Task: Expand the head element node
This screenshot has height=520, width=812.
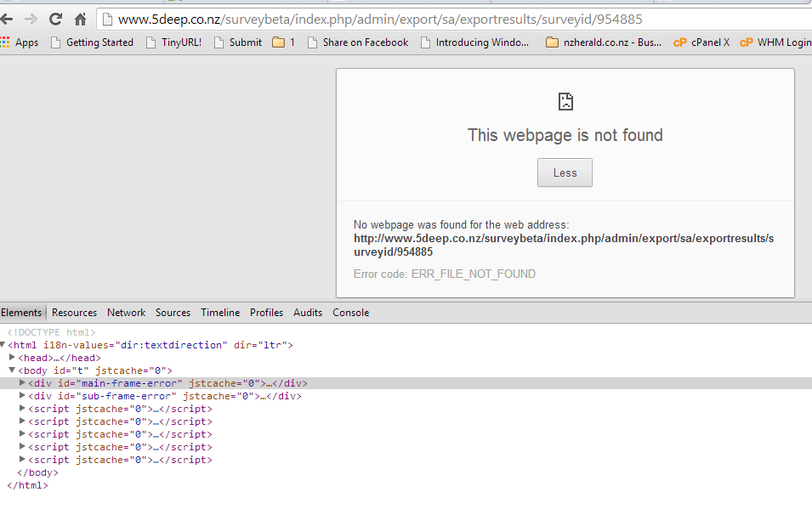Action: point(13,359)
